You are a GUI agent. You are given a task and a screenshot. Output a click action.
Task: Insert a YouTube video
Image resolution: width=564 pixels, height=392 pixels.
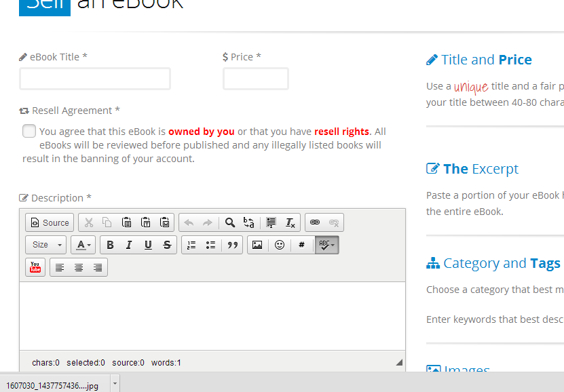coord(35,267)
